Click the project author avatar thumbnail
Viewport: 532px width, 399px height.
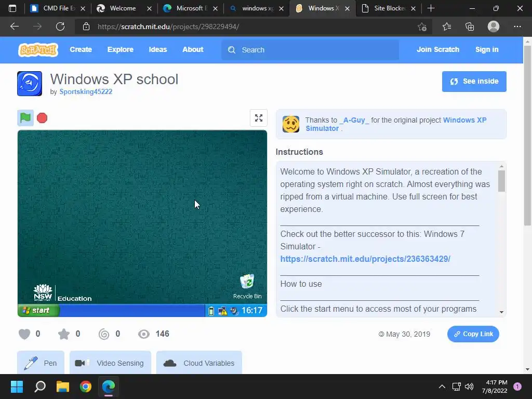pyautogui.click(x=30, y=84)
